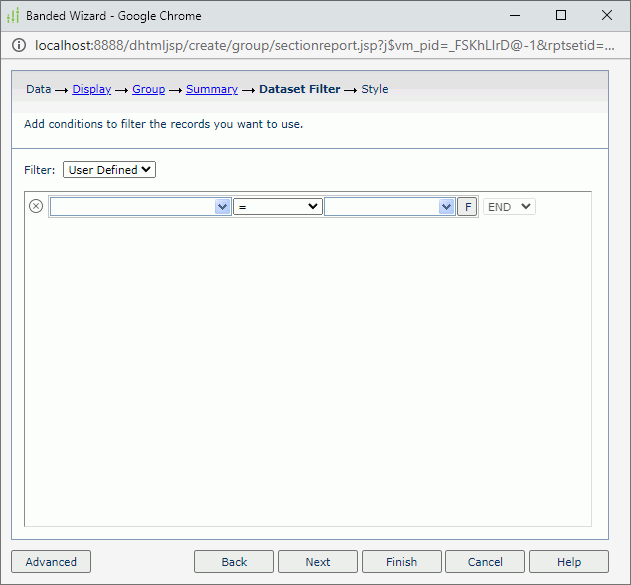Expand the field name dropdown
Image resolution: width=631 pixels, height=585 pixels.
pos(140,207)
